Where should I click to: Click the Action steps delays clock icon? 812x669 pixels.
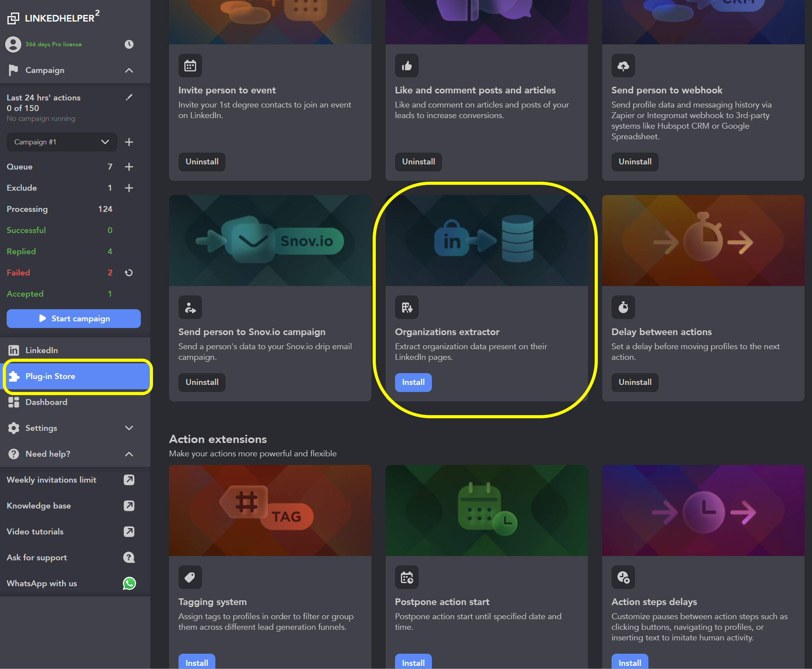[623, 578]
